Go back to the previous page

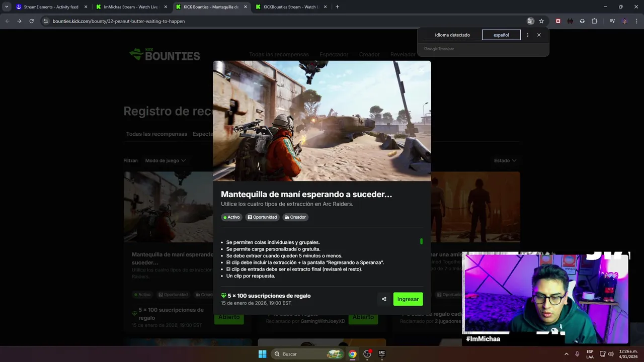(x=7, y=21)
